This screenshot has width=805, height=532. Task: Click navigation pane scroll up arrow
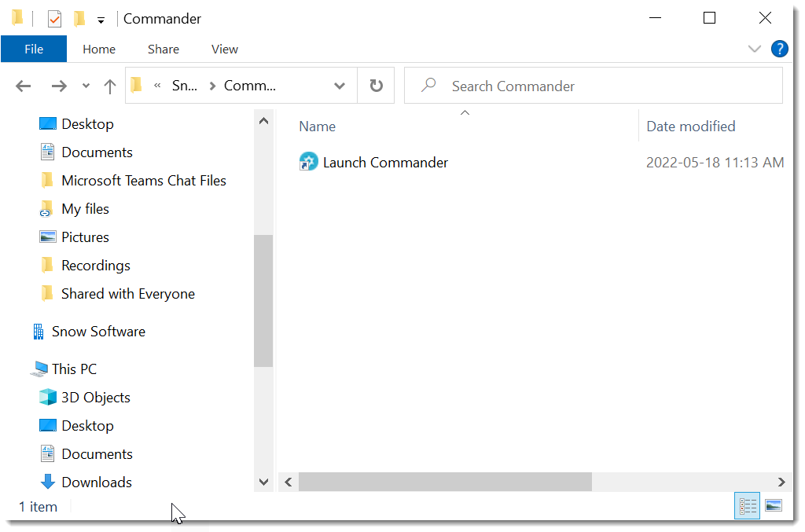pyautogui.click(x=264, y=121)
